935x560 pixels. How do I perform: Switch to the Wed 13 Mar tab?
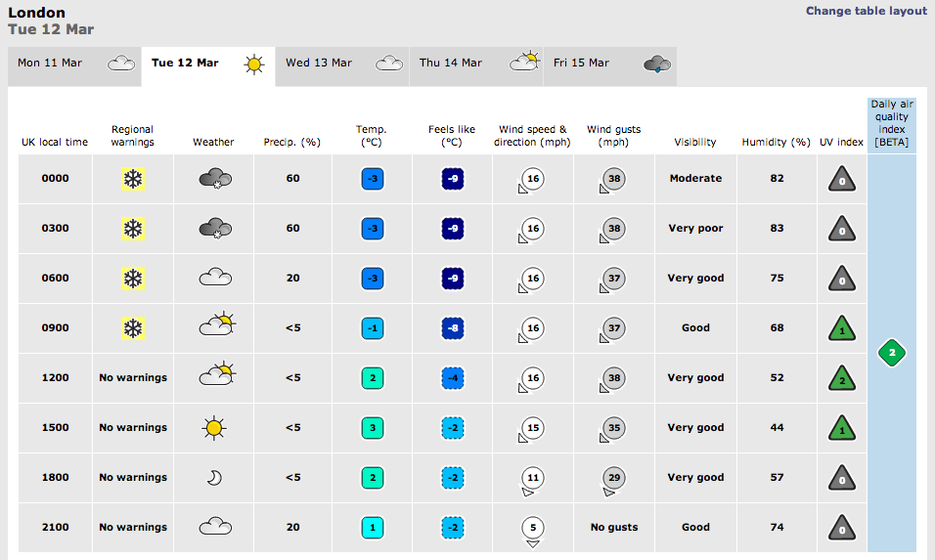[342, 66]
